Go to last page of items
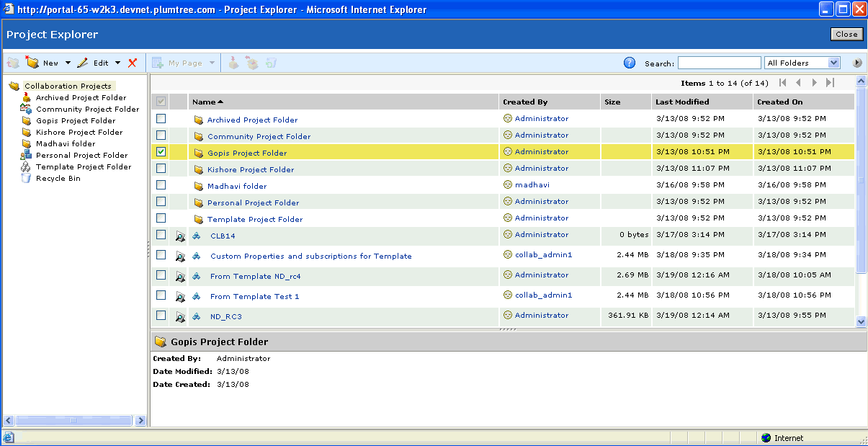This screenshot has height=446, width=868. [x=830, y=83]
